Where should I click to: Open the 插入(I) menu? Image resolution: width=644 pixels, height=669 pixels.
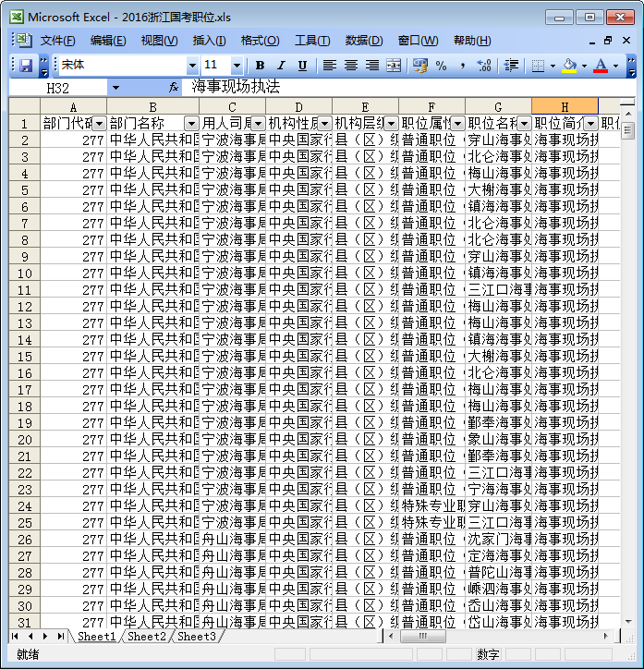(209, 41)
